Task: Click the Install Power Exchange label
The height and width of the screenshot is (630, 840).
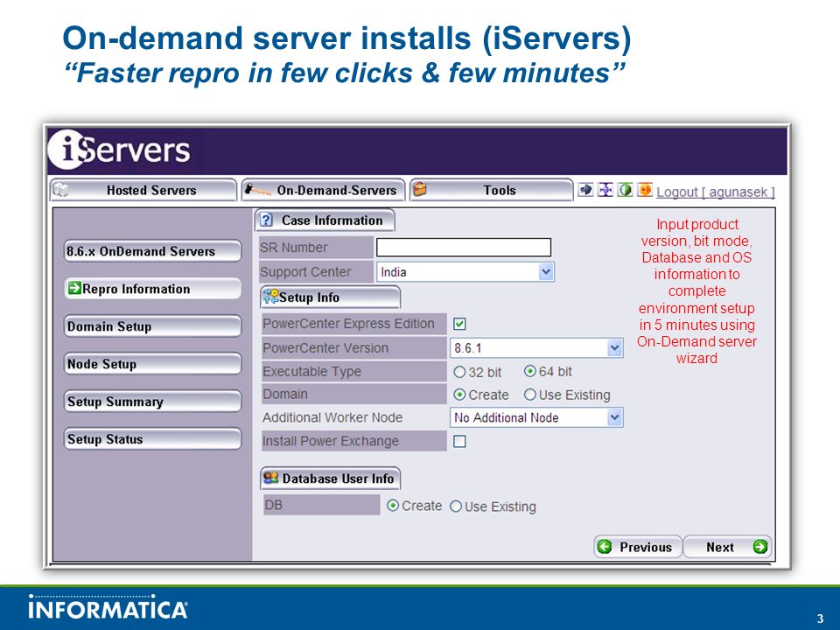Action: [x=331, y=441]
